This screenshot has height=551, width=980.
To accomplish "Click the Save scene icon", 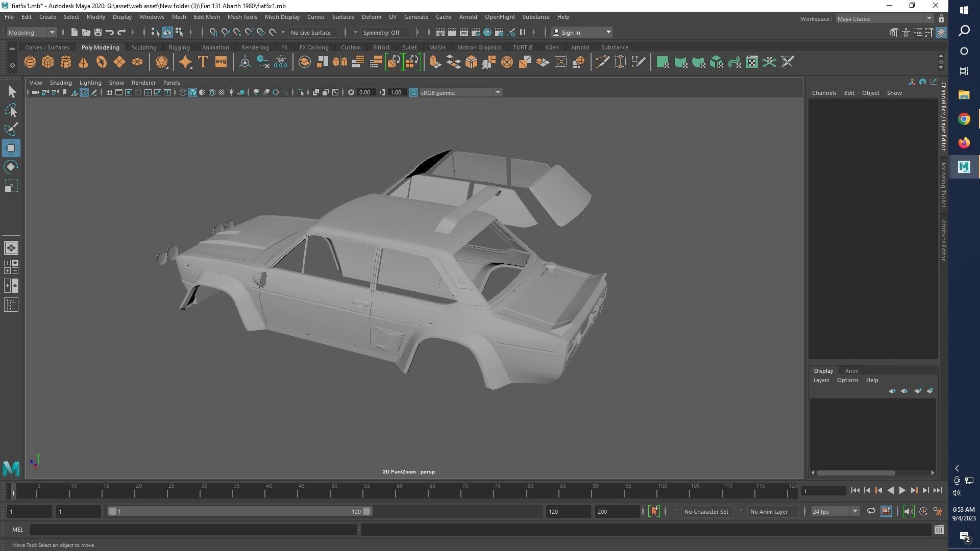I will [x=98, y=33].
